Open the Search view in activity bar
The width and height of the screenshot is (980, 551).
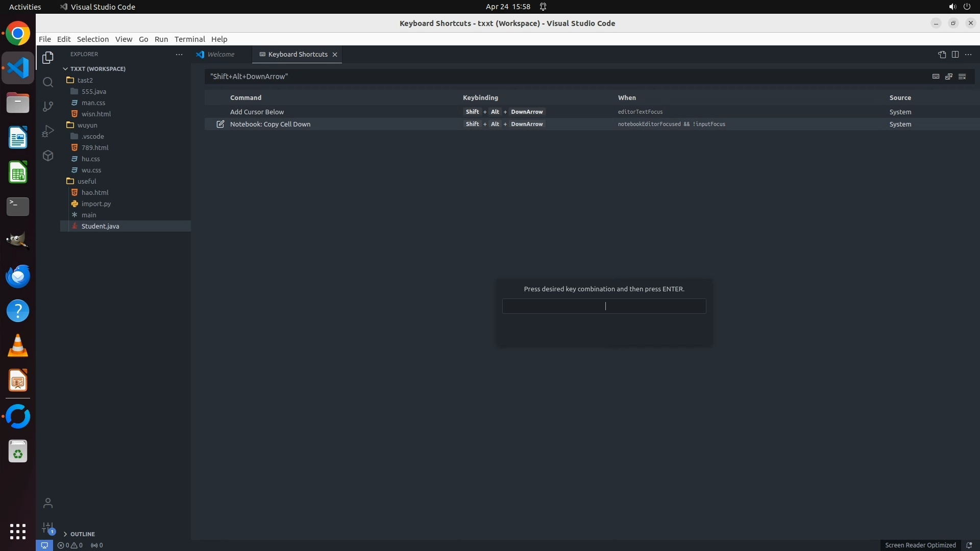coord(48,82)
